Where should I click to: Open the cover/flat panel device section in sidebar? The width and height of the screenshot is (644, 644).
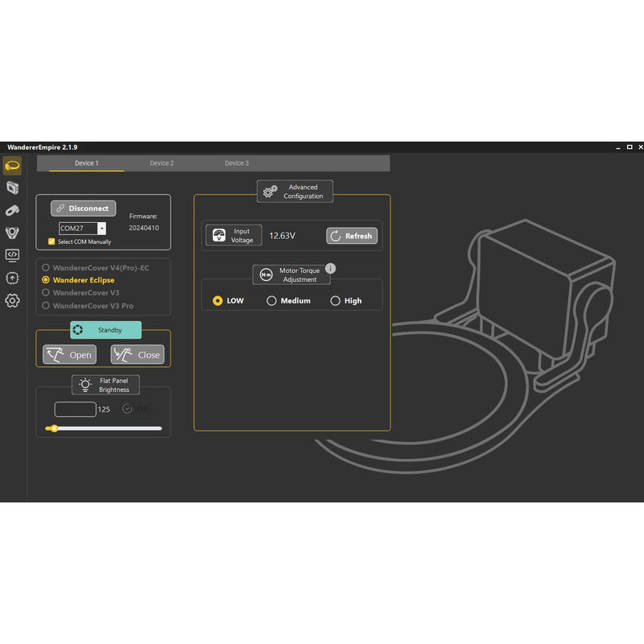(12, 166)
